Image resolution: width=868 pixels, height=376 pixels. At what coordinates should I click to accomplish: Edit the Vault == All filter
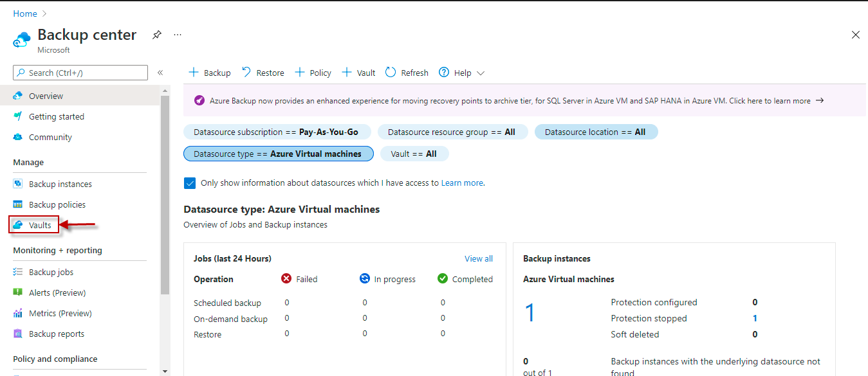[414, 154]
